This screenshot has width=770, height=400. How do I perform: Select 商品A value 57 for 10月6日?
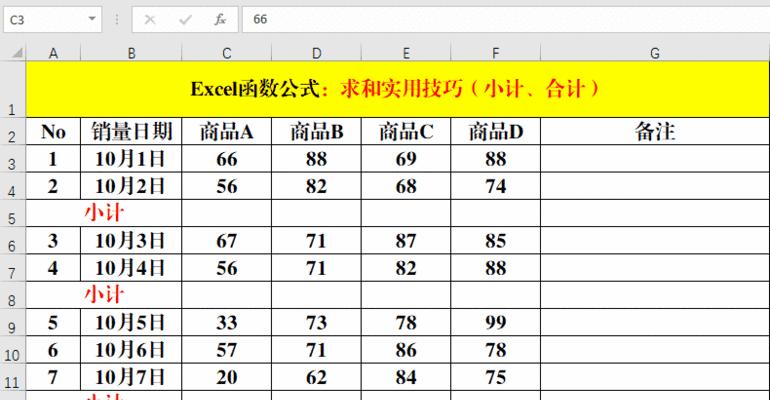226,350
